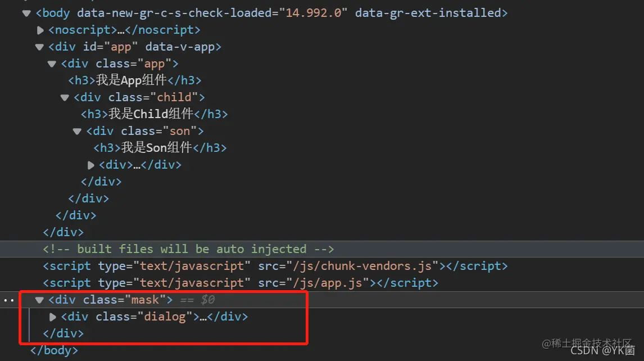
Task: Select the h3 '我是App组件' line
Action: pos(135,80)
